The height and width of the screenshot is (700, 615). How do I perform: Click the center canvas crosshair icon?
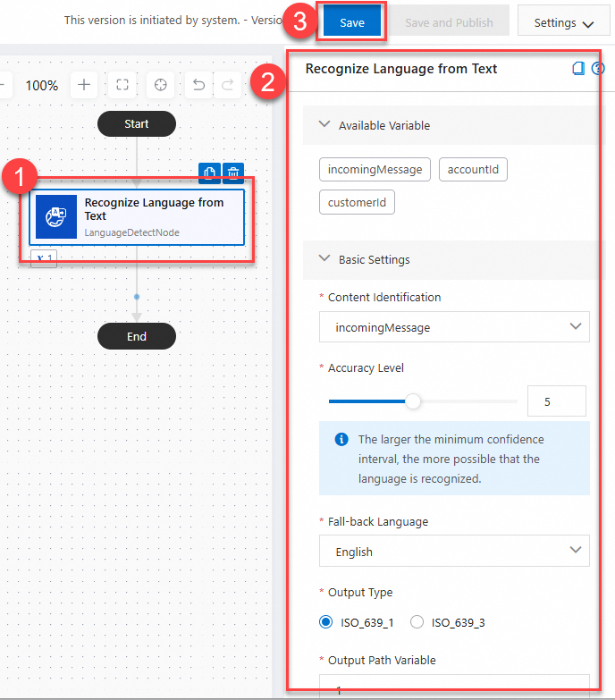tap(160, 84)
